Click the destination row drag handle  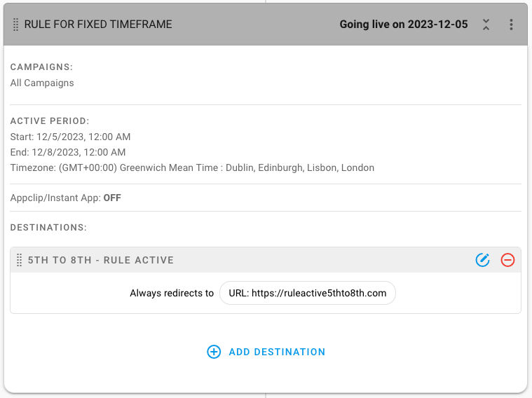20,260
